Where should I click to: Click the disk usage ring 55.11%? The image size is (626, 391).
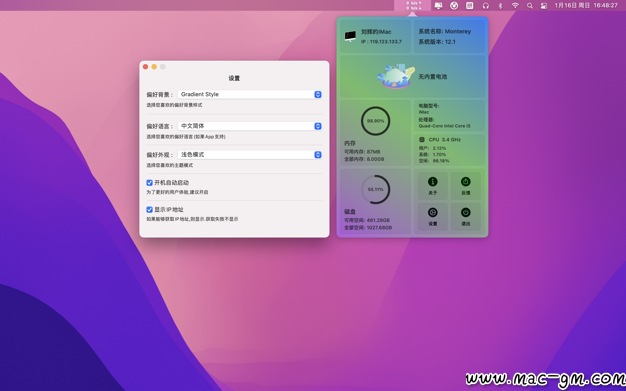tap(375, 189)
